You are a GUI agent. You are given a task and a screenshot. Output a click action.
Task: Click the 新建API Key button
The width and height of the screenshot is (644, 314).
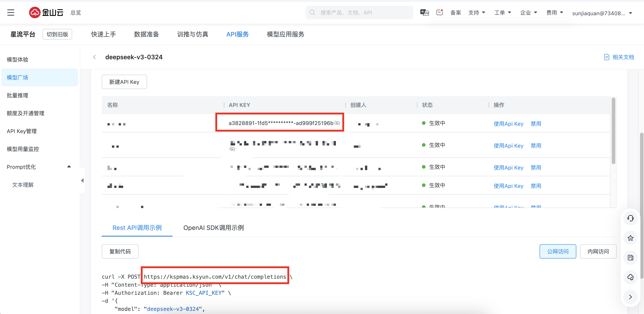124,82
